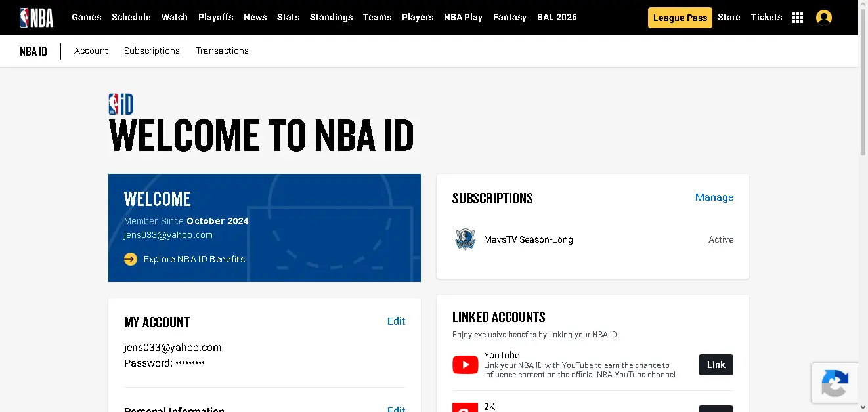The image size is (868, 412).
Task: Open the Fantasy section
Action: point(510,17)
